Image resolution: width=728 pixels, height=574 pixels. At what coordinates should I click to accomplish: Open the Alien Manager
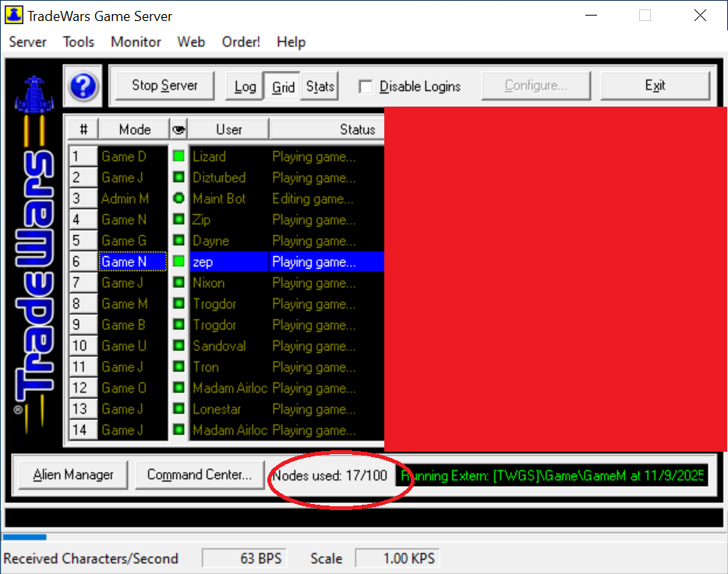tap(73, 474)
